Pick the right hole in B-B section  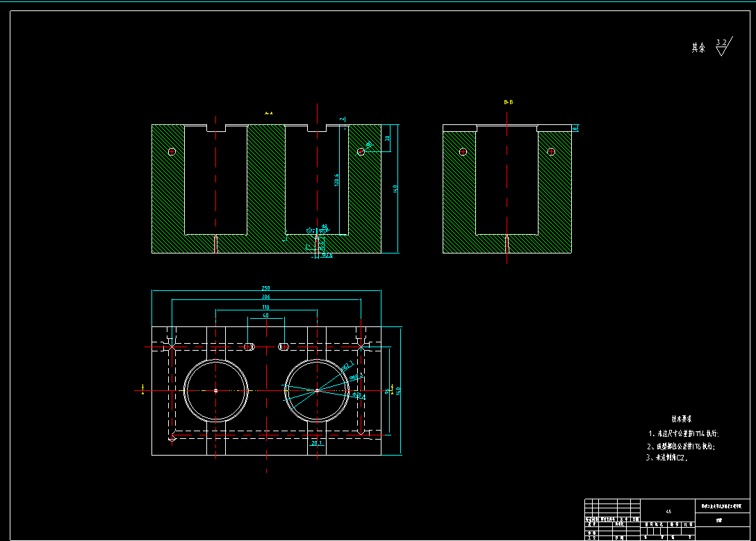pos(551,152)
